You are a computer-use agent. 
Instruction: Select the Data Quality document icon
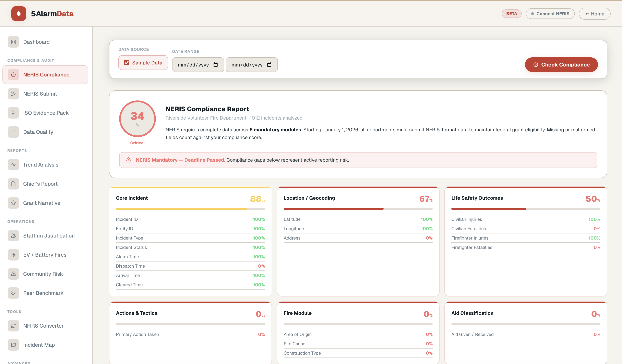13,132
